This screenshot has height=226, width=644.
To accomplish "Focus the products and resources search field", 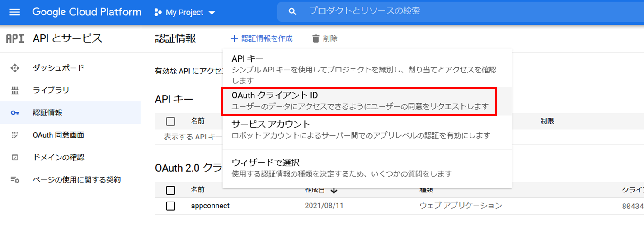I will point(461,11).
